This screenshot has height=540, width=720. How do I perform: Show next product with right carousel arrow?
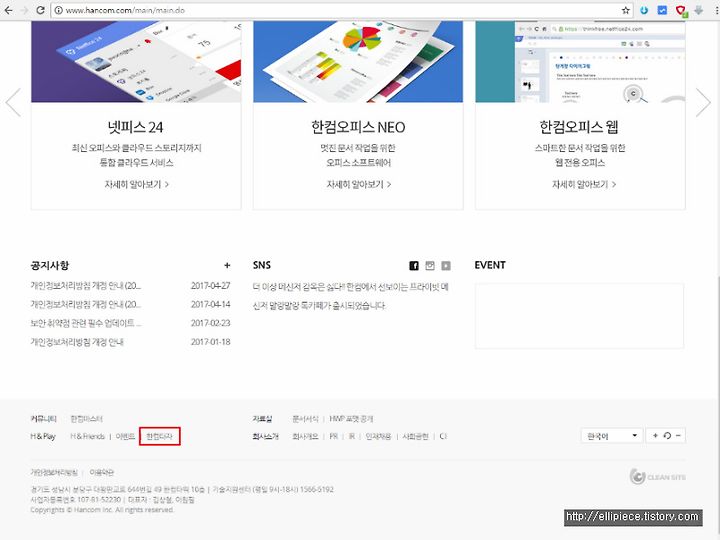tap(703, 102)
